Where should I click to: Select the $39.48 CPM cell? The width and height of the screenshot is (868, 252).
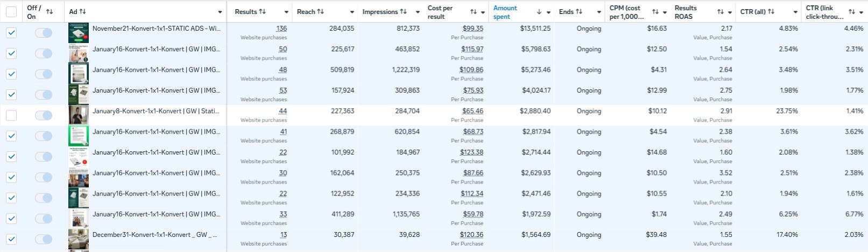pos(657,235)
